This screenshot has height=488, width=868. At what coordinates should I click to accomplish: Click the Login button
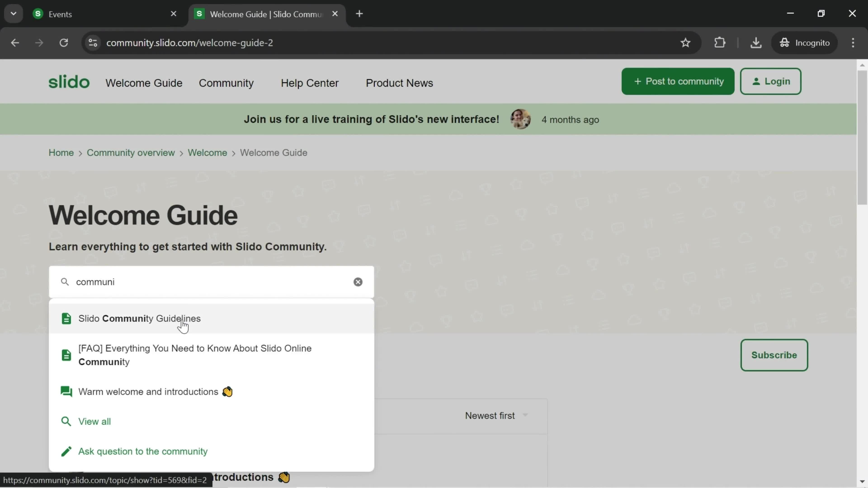click(x=770, y=82)
